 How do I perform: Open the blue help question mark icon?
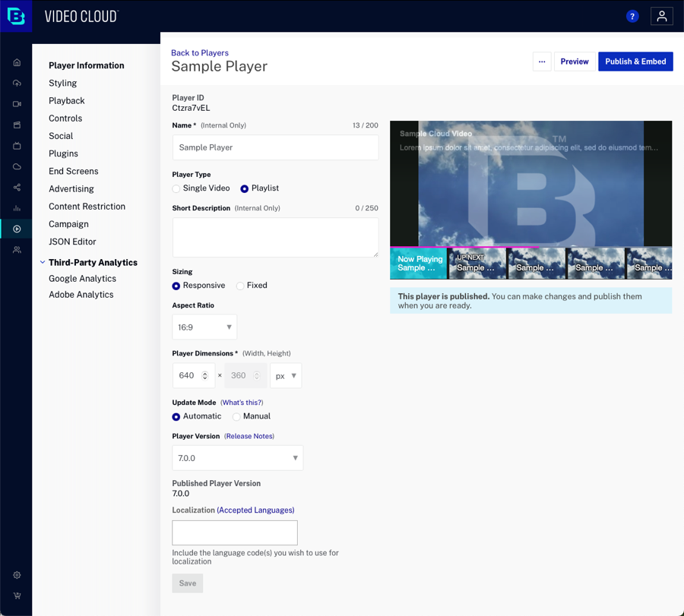(x=632, y=16)
